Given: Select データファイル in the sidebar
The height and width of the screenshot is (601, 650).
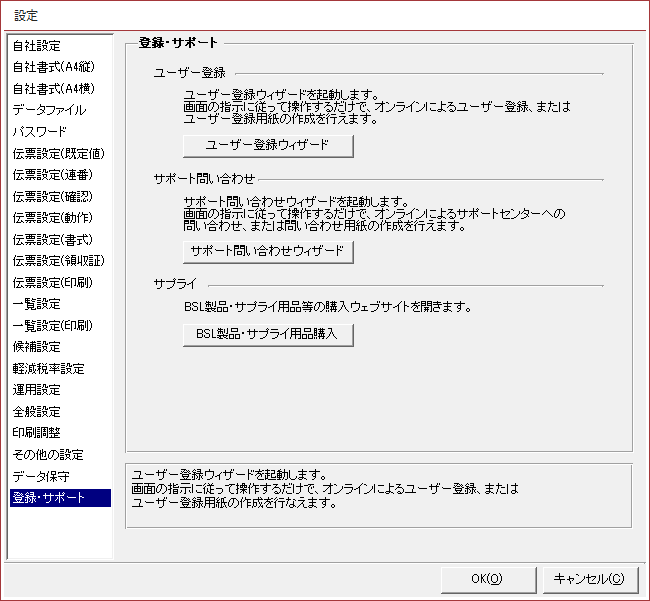Looking at the screenshot, I should tap(60, 110).
